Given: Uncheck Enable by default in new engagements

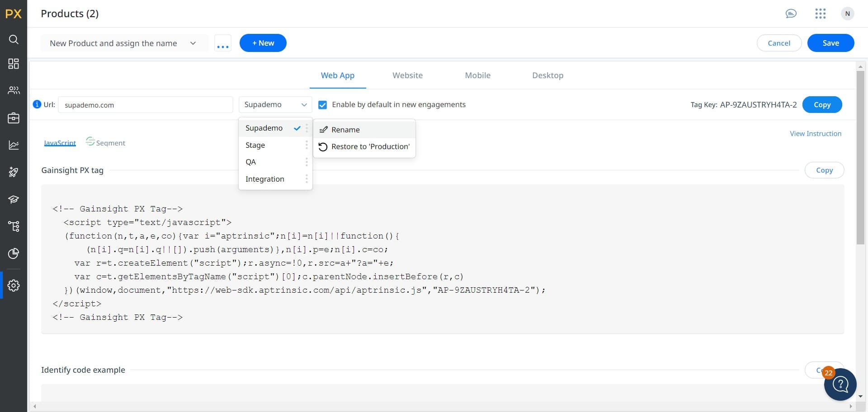Looking at the screenshot, I should coord(322,105).
